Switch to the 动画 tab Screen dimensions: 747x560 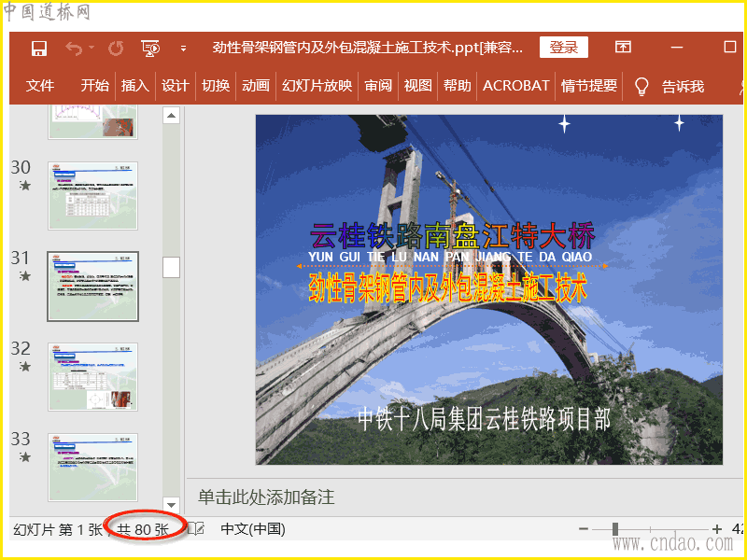pos(256,86)
